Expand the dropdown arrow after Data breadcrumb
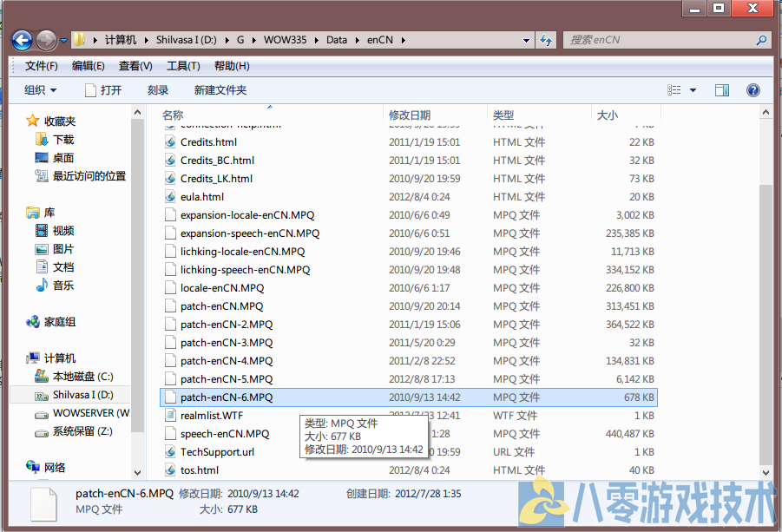Viewport: 782px width, 532px height. point(357,40)
